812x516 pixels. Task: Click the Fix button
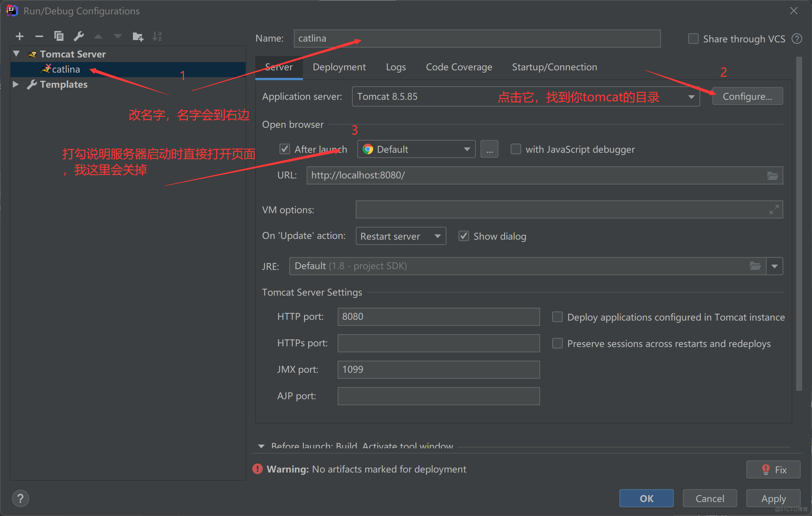tap(773, 470)
